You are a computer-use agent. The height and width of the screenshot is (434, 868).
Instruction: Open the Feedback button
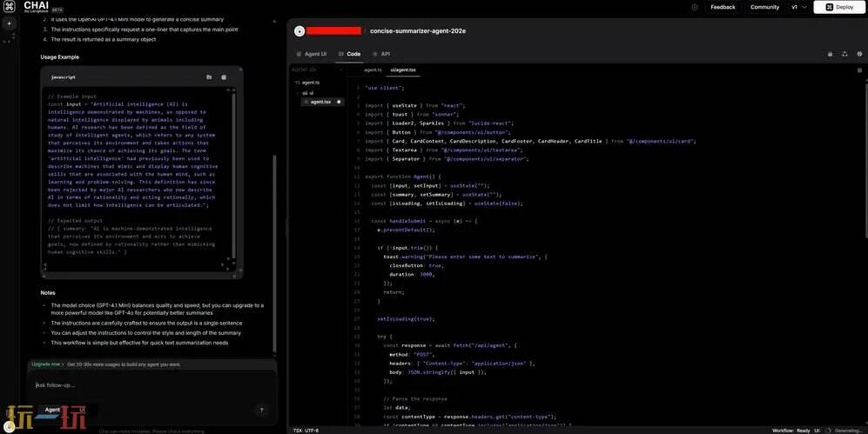(722, 7)
